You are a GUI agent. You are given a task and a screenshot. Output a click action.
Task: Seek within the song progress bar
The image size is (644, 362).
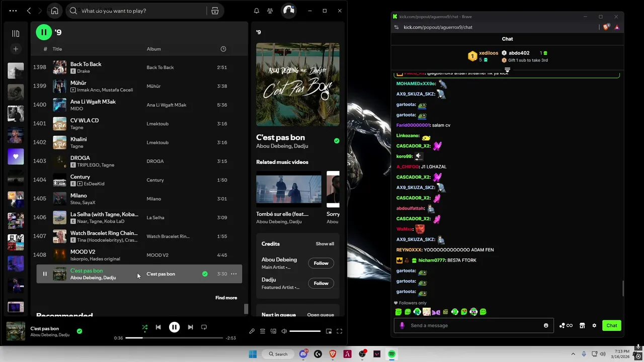tap(174, 338)
